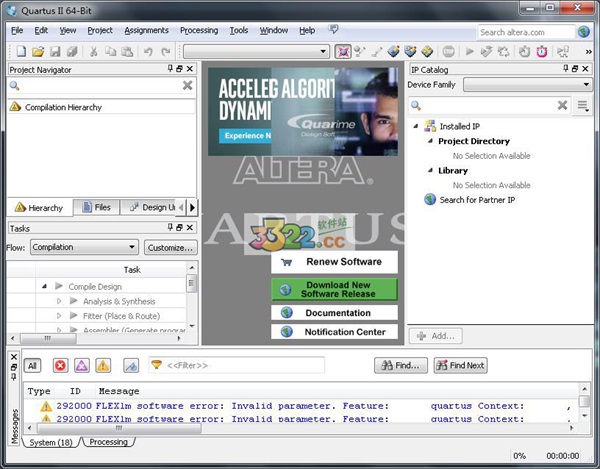600x469 pixels.
Task: Open the Documentation link button
Action: [x=334, y=313]
